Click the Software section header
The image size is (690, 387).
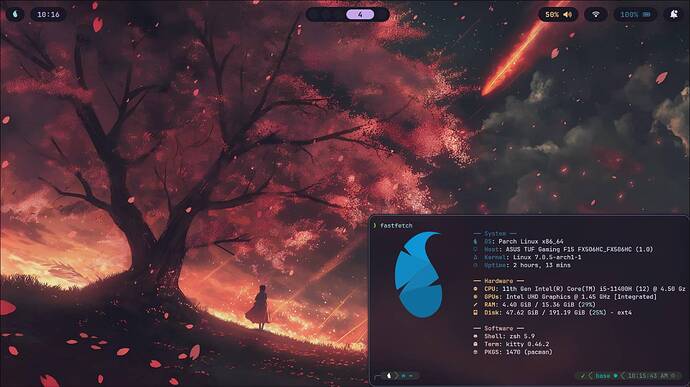click(499, 328)
